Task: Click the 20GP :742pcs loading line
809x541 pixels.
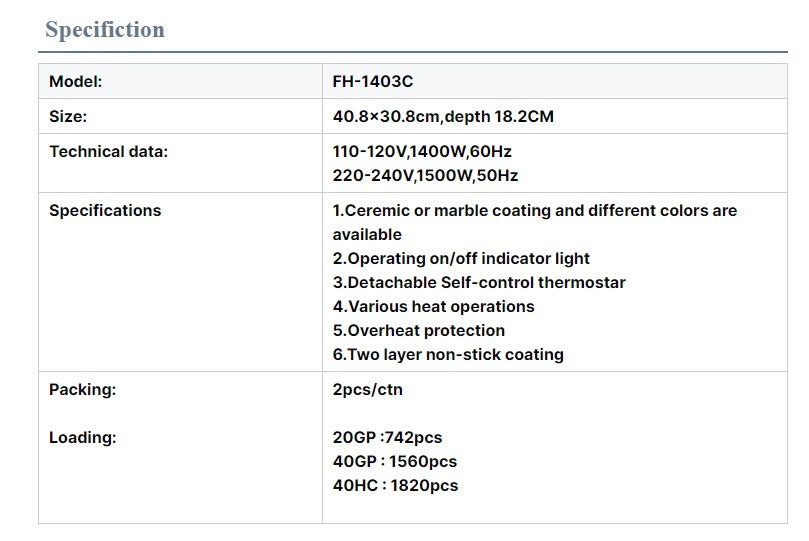Action: [x=387, y=437]
